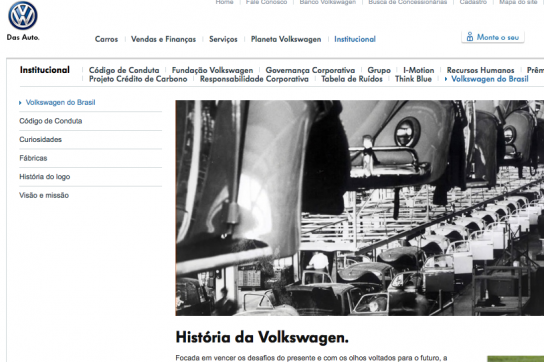Click the Institucional section title
The width and height of the screenshot is (544, 362).
click(45, 70)
